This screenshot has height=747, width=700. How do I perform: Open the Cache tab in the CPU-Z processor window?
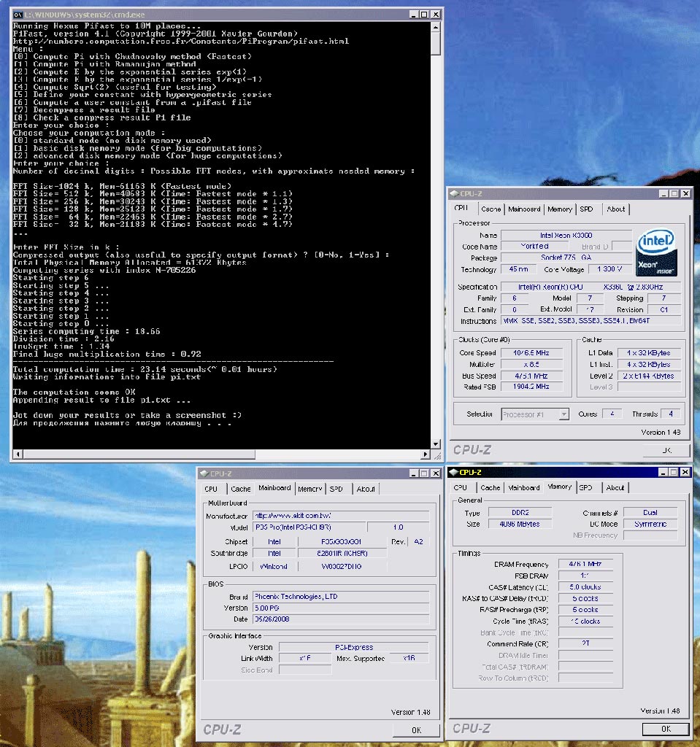click(491, 209)
